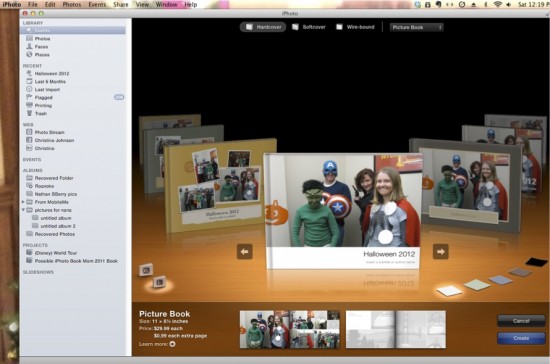The width and height of the screenshot is (550, 364).
Task: Switch to Wire-bound book type
Action: 355,27
